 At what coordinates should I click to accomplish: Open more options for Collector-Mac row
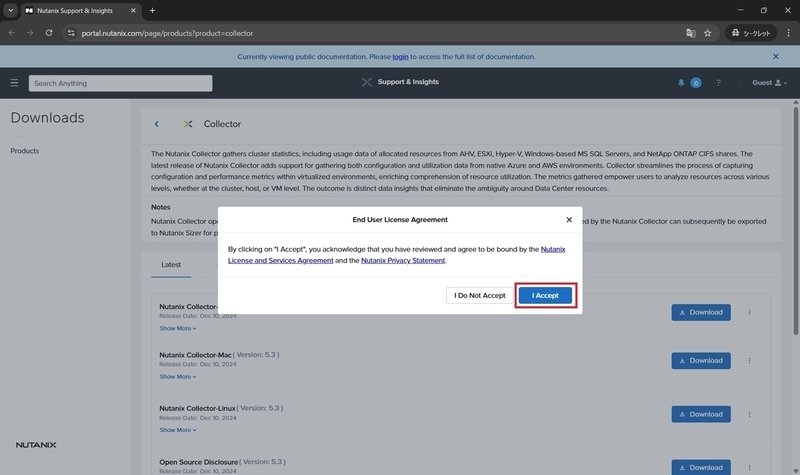(x=749, y=361)
